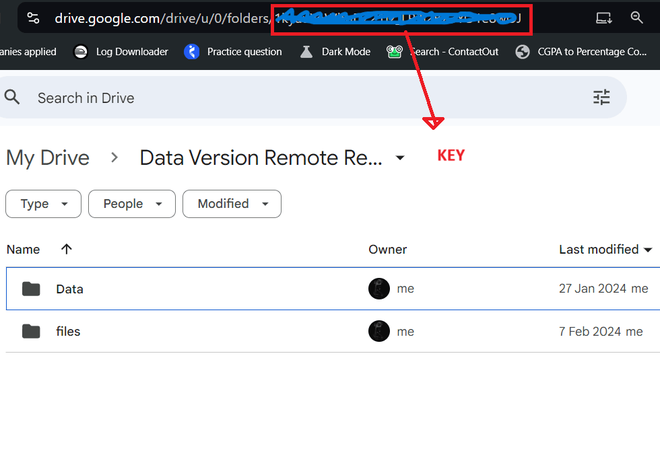The image size is (660, 469).
Task: Open the Data Version Remote folder dropdown arrow
Action: click(401, 158)
